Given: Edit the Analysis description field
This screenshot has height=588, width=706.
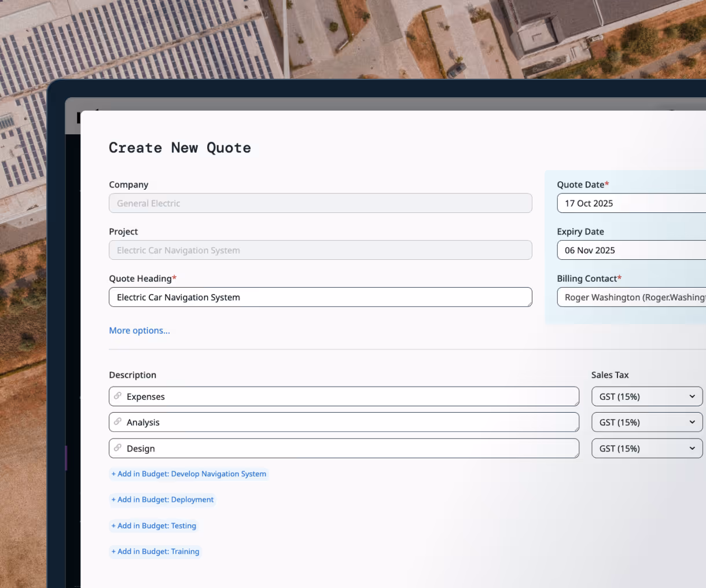Looking at the screenshot, I should (344, 422).
